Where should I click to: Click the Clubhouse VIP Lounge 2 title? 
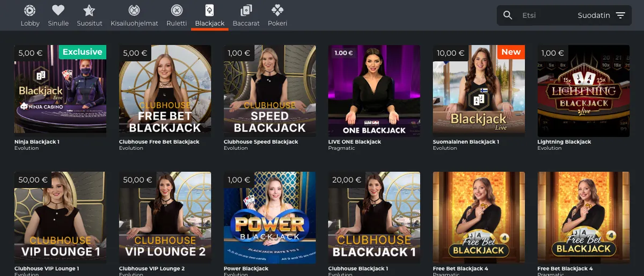[152, 268]
